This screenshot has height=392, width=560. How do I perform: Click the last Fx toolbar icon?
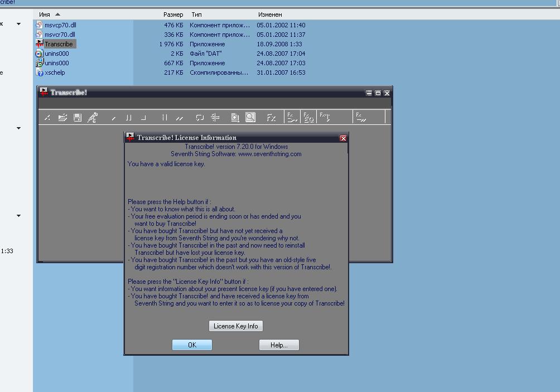pyautogui.click(x=361, y=117)
